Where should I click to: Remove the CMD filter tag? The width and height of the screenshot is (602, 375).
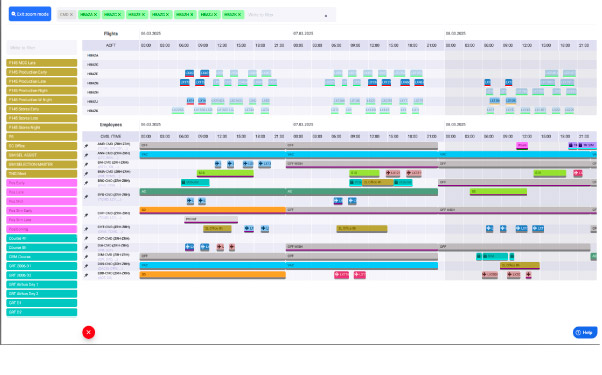pos(71,15)
